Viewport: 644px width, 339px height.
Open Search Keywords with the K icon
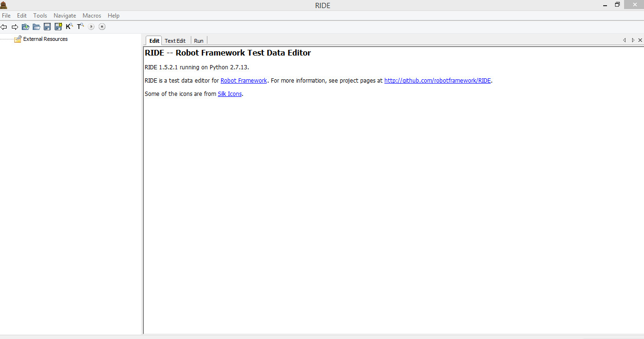[x=69, y=27]
